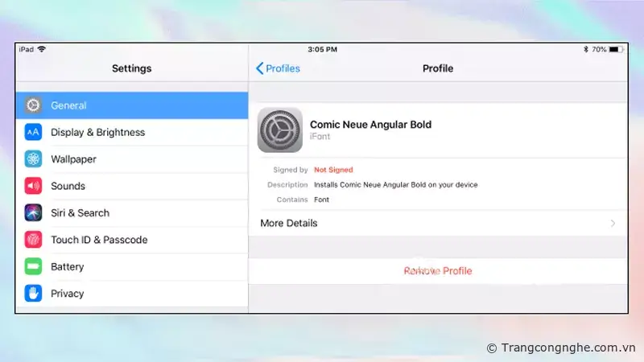Tap the Wallpaper flower icon

point(33,159)
